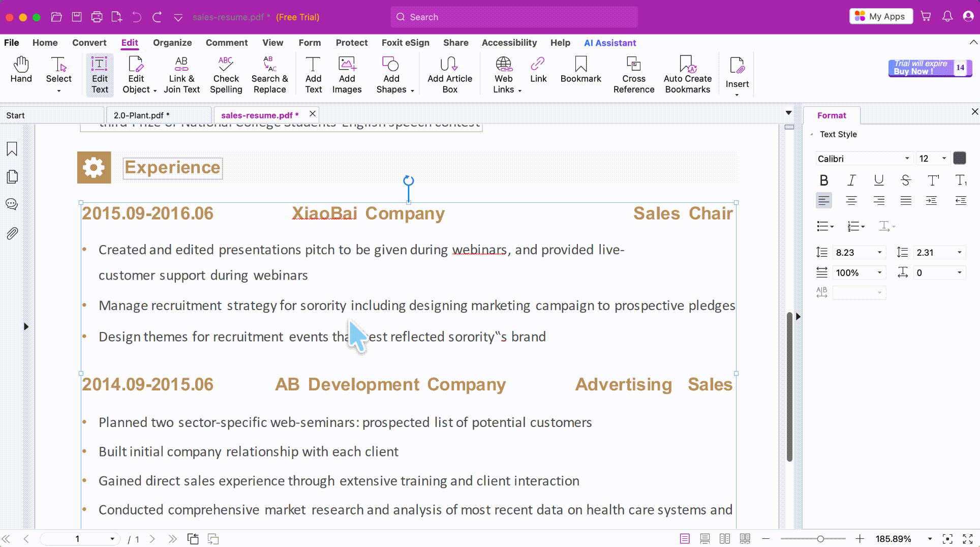Image resolution: width=980 pixels, height=547 pixels.
Task: Open the Protect tab
Action: pos(352,43)
